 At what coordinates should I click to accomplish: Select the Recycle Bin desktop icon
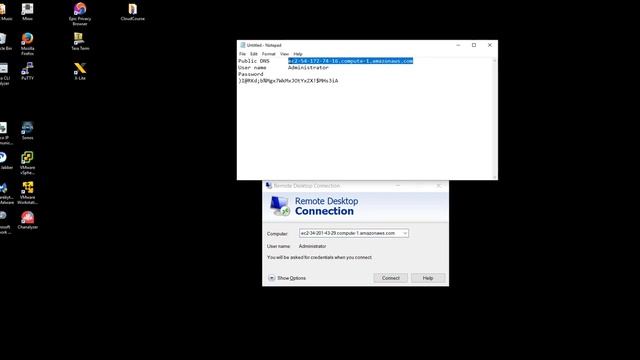(x=4, y=41)
